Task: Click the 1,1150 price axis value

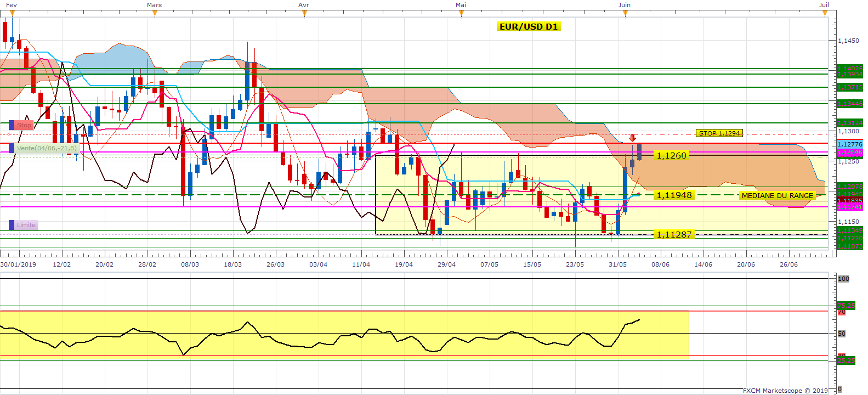Action: tap(848, 222)
